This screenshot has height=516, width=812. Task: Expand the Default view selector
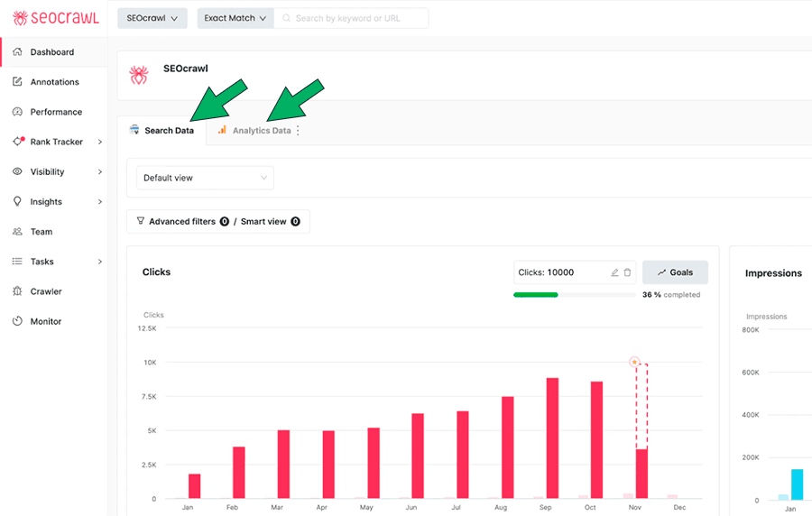[x=205, y=178]
